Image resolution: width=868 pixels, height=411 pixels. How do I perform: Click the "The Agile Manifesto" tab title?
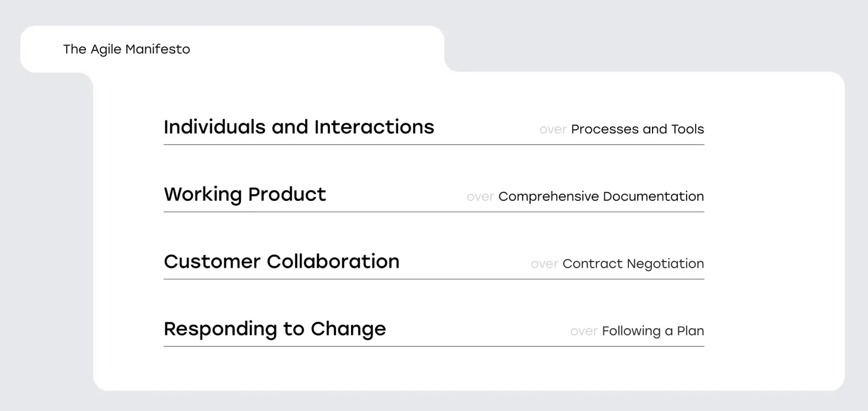pyautogui.click(x=126, y=49)
